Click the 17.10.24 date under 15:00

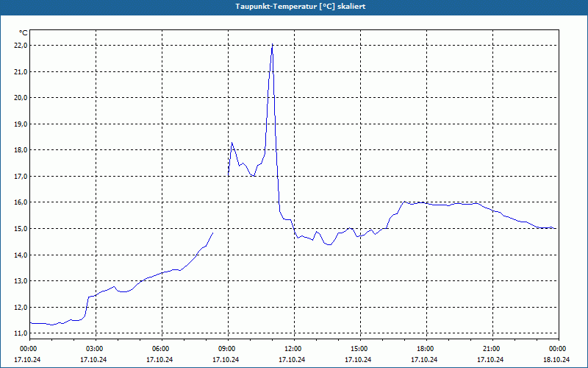(x=358, y=359)
